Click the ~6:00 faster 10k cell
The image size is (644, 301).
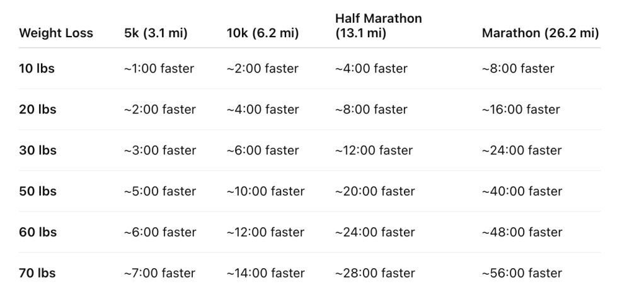[263, 150]
